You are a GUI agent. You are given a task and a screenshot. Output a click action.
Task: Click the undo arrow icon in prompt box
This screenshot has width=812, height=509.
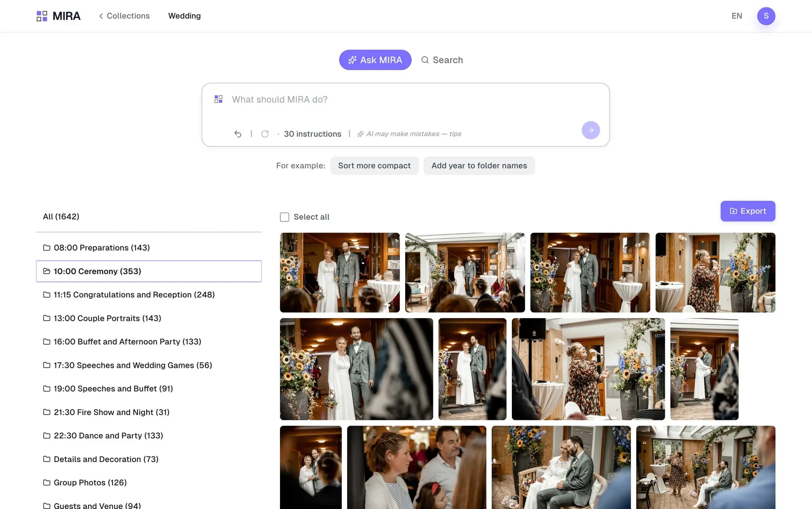click(x=237, y=134)
